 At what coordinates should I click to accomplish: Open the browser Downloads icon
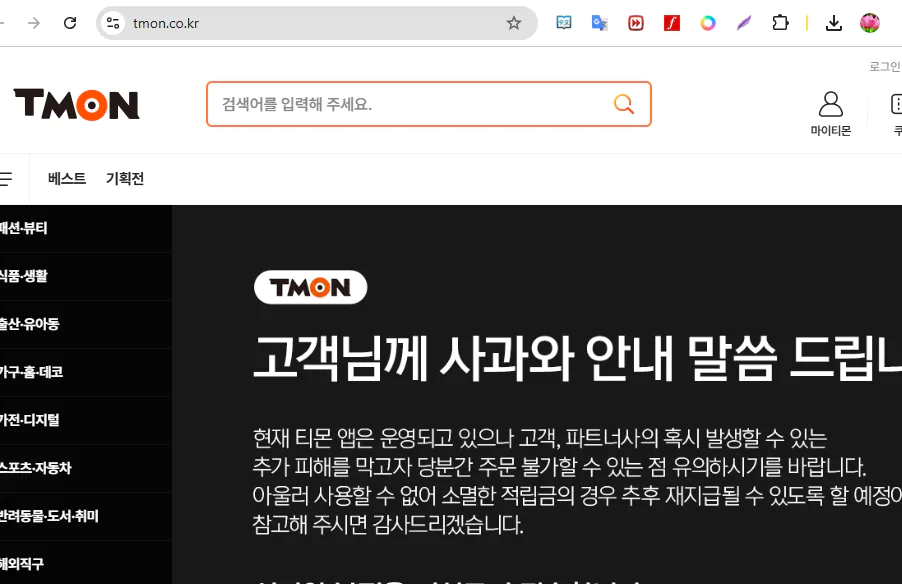coord(834,23)
